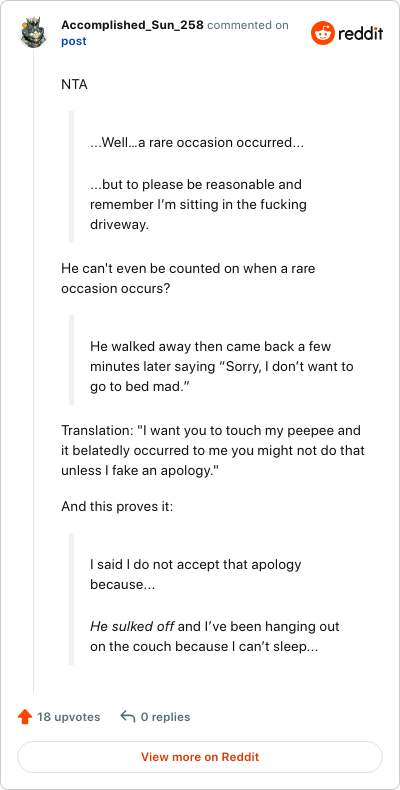Viewport: 400px width, 790px height.
Task: Click the line "And this proves it:"
Action: point(117,506)
